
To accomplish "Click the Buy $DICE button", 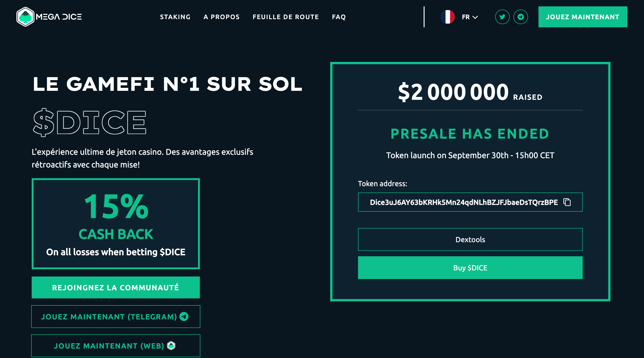I will click(x=470, y=268).
